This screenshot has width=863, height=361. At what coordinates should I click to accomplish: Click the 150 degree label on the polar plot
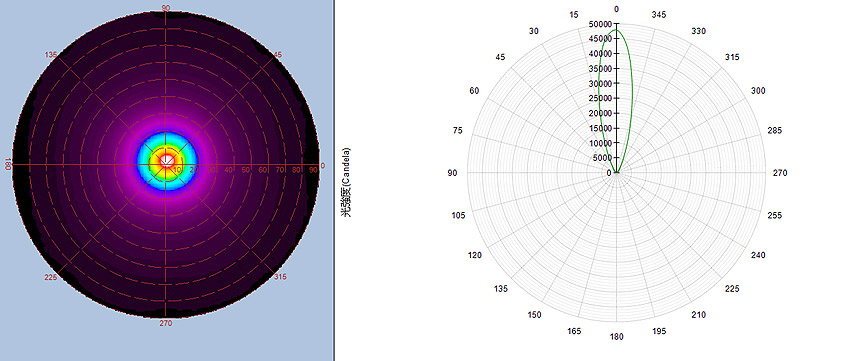[534, 315]
